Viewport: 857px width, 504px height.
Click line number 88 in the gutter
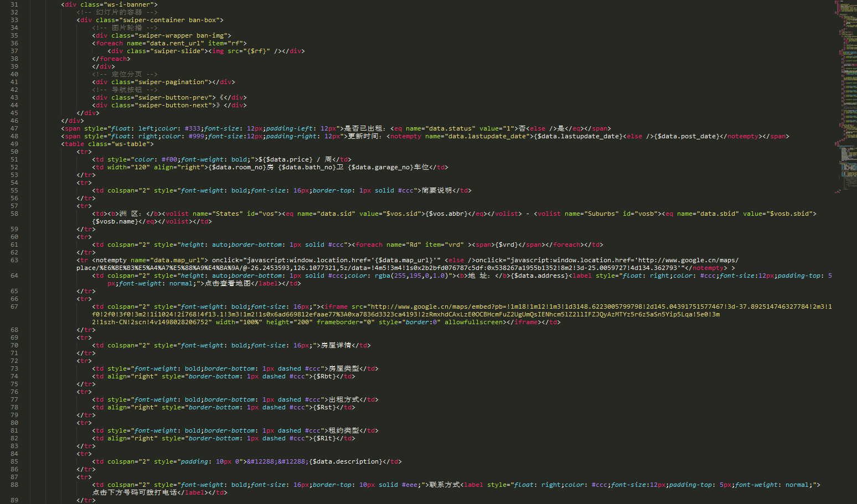click(x=14, y=485)
